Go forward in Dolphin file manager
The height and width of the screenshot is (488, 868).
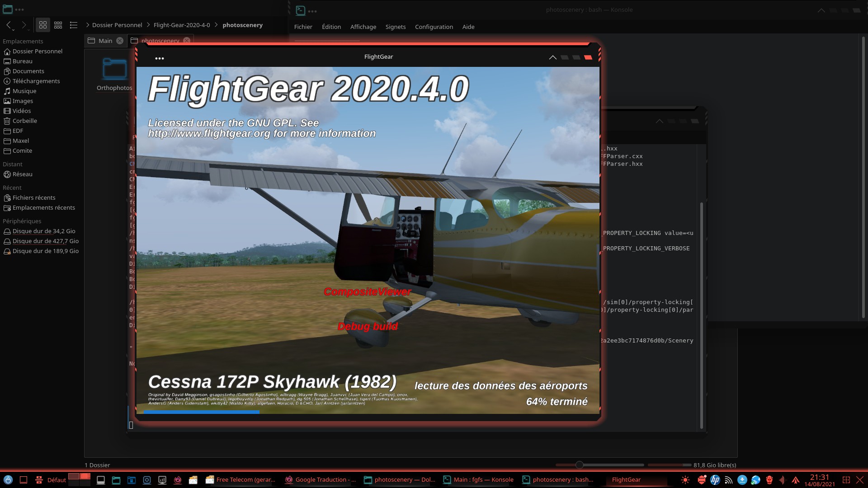pyautogui.click(x=24, y=25)
